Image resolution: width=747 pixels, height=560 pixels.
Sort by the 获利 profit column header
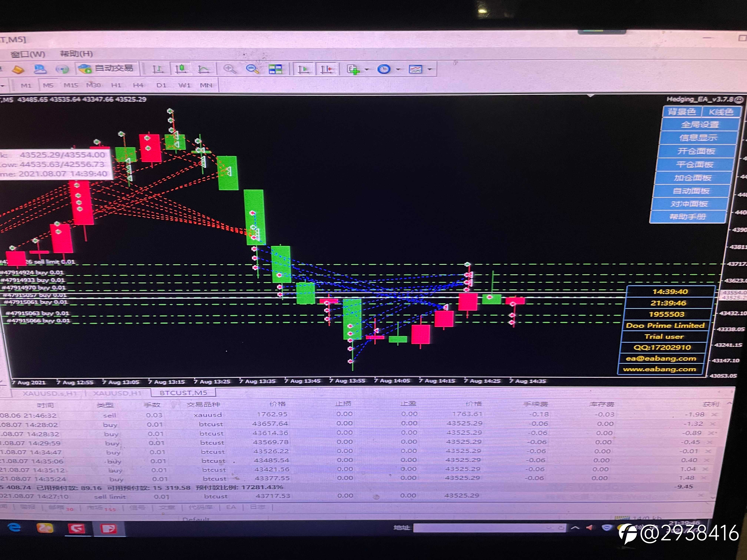tap(711, 404)
